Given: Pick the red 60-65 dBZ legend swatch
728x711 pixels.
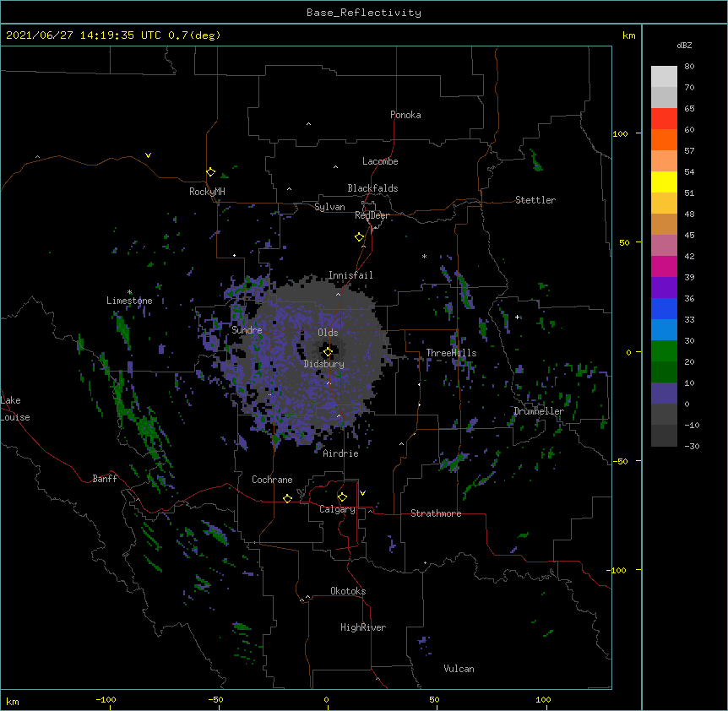Looking at the screenshot, I should [x=664, y=118].
